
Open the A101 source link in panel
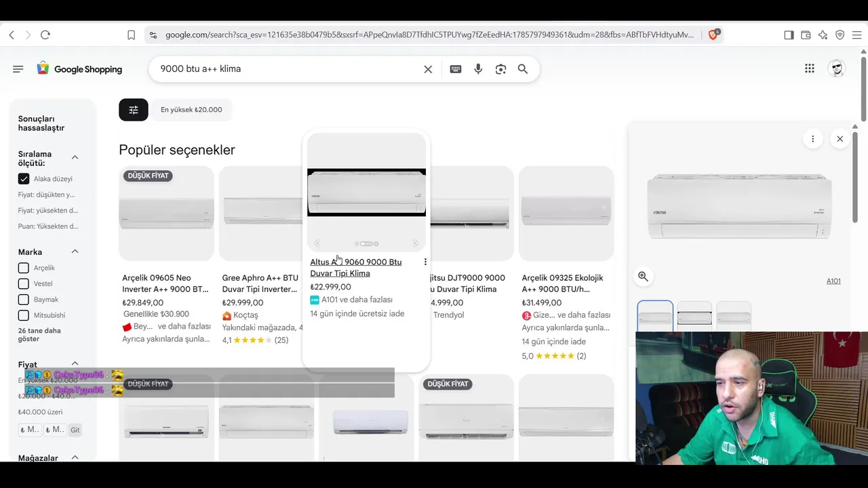[x=833, y=281]
